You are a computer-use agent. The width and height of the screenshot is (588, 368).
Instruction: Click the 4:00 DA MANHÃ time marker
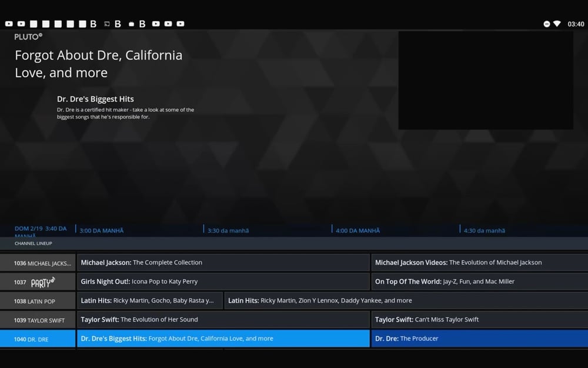(x=358, y=231)
